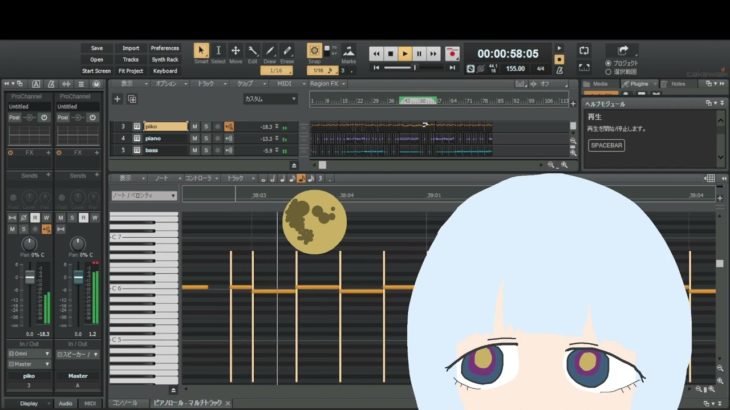Pick the Edit tool
The height and width of the screenshot is (410, 730).
(252, 51)
